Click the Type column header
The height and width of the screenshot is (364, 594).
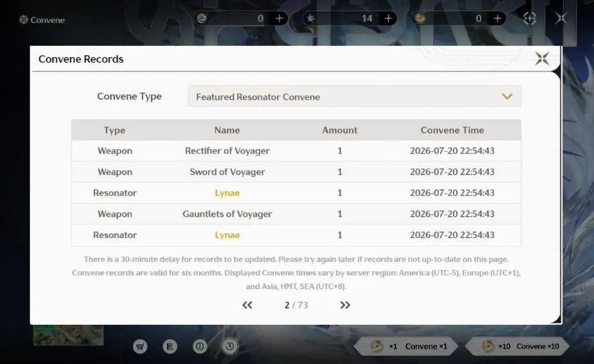[x=115, y=130]
